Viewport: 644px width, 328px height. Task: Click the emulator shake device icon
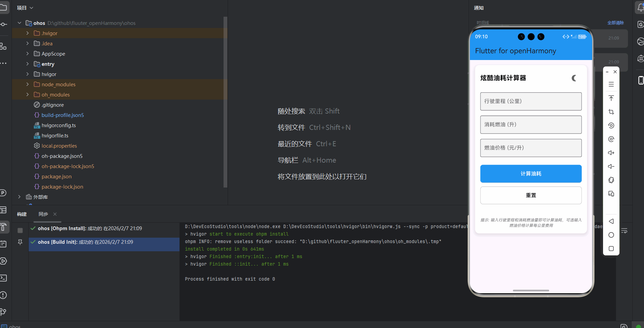click(611, 180)
